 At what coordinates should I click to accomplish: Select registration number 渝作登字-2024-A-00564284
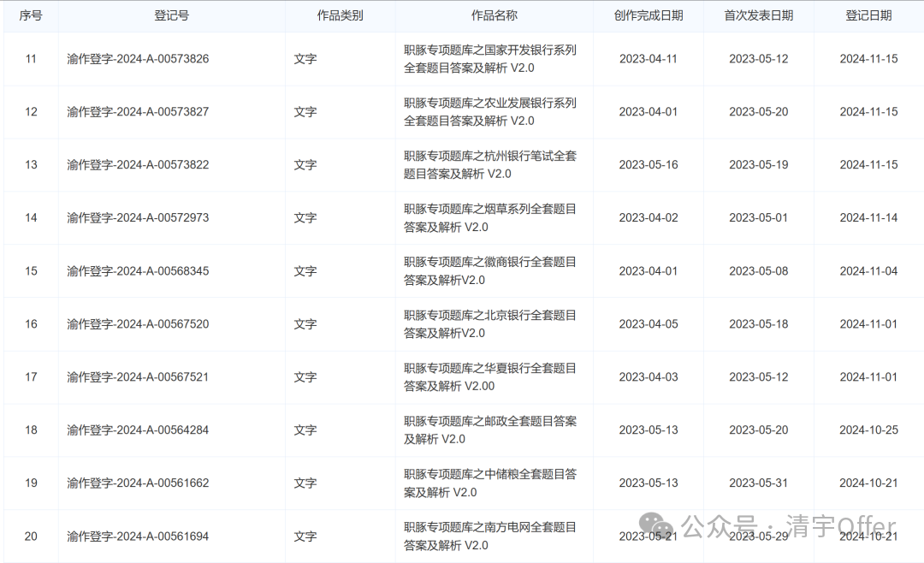pos(138,430)
